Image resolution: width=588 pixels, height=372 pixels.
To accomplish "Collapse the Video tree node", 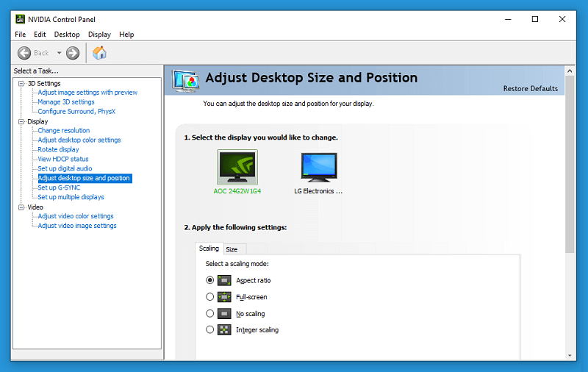I will tap(21, 207).
